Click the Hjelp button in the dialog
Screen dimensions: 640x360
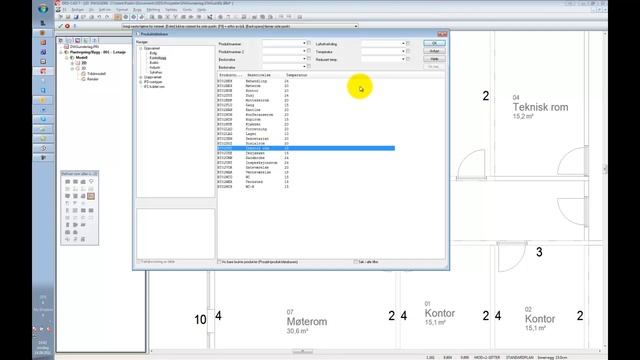434,59
